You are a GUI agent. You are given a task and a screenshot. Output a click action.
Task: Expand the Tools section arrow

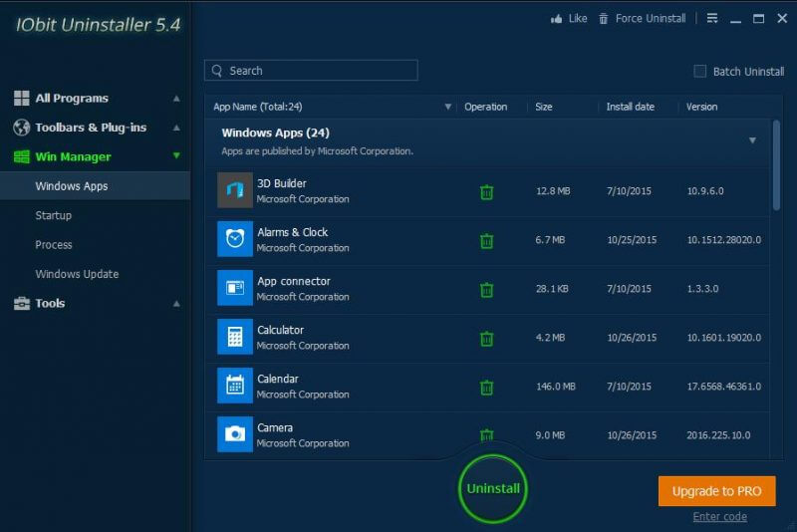pos(176,303)
